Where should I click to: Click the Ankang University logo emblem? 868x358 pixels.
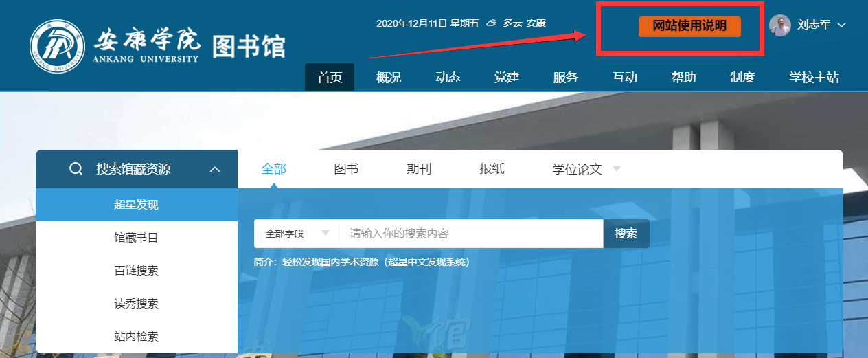coord(58,47)
